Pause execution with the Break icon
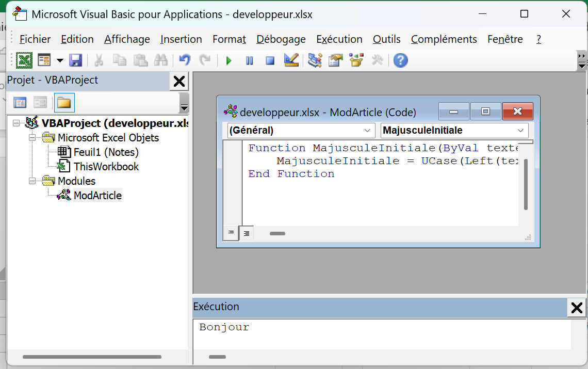Screen dimensions: 588x369 tap(249, 60)
